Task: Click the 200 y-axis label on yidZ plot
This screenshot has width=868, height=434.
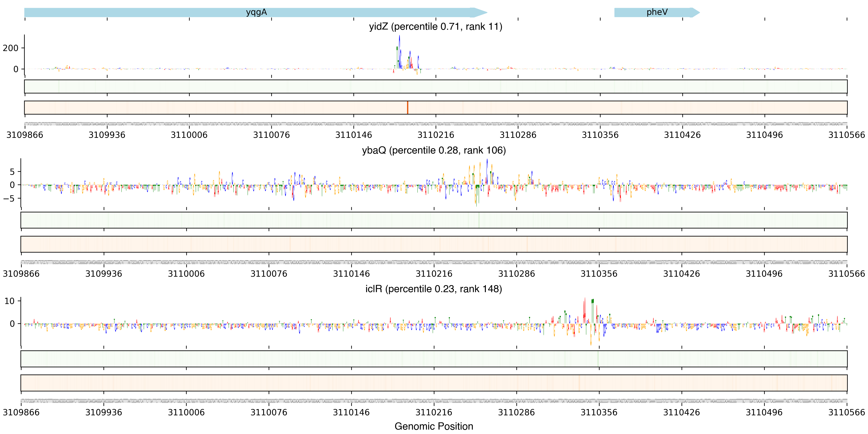Action: (x=10, y=48)
